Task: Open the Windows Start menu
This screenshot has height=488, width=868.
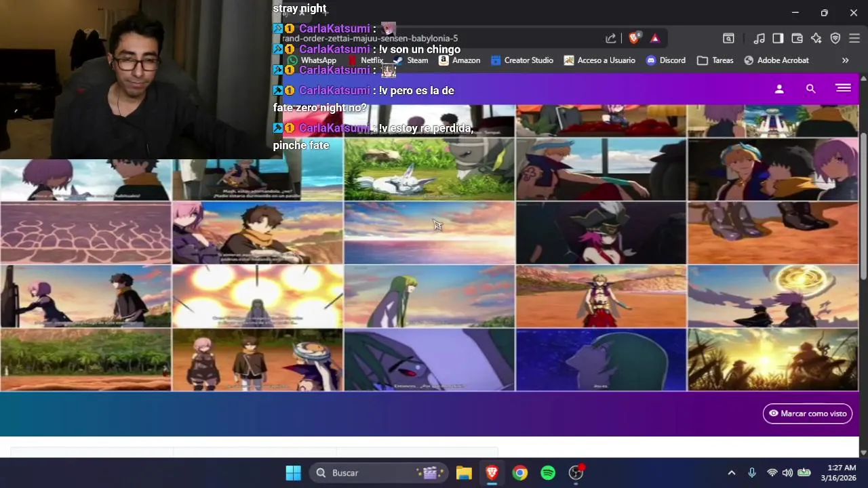Action: 293,472
